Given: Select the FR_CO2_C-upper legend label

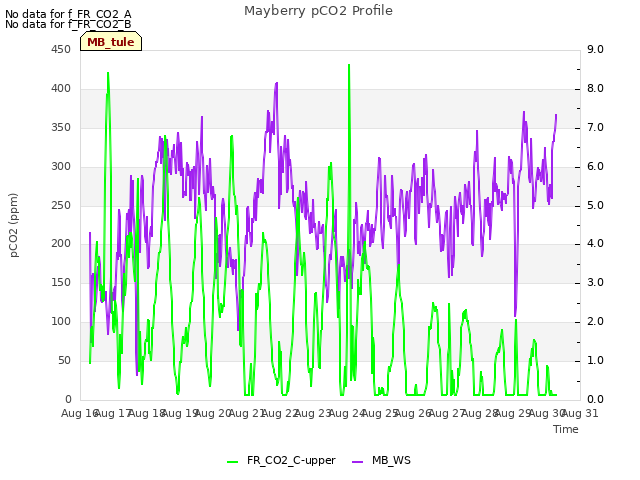Looking at the screenshot, I should (x=291, y=460).
